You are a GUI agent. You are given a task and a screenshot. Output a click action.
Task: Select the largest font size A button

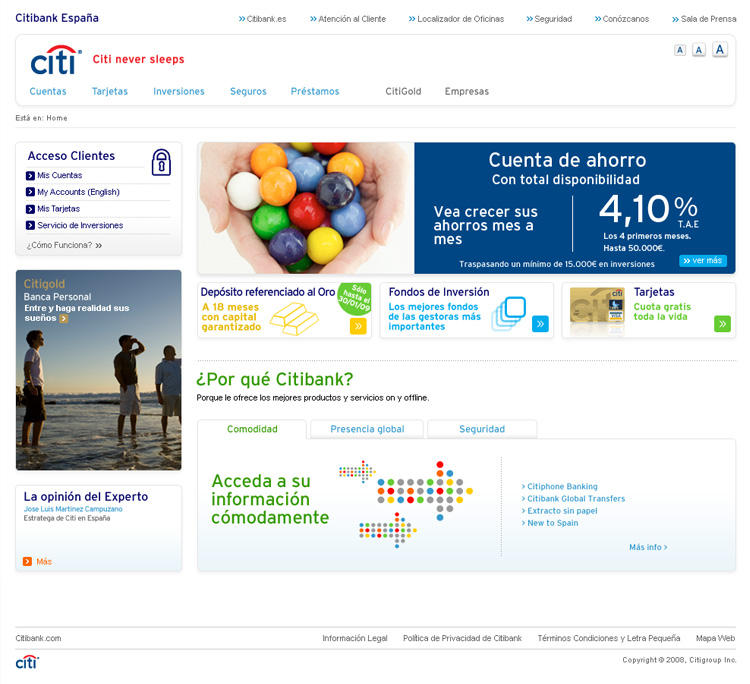coord(720,49)
